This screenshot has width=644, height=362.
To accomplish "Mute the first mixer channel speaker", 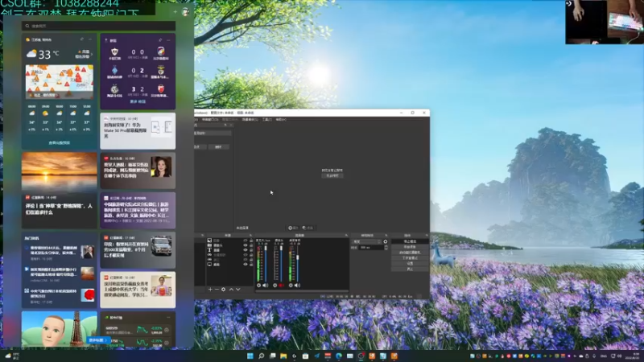I will click(266, 286).
